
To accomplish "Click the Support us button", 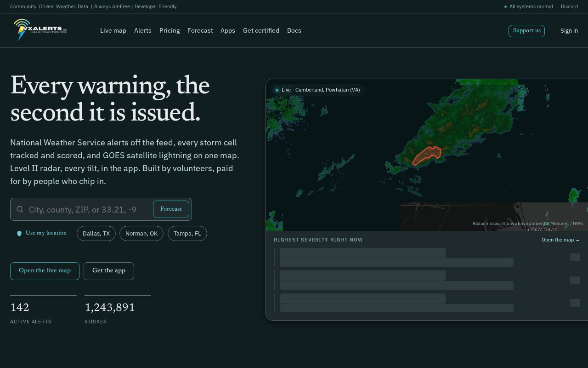I will (526, 31).
